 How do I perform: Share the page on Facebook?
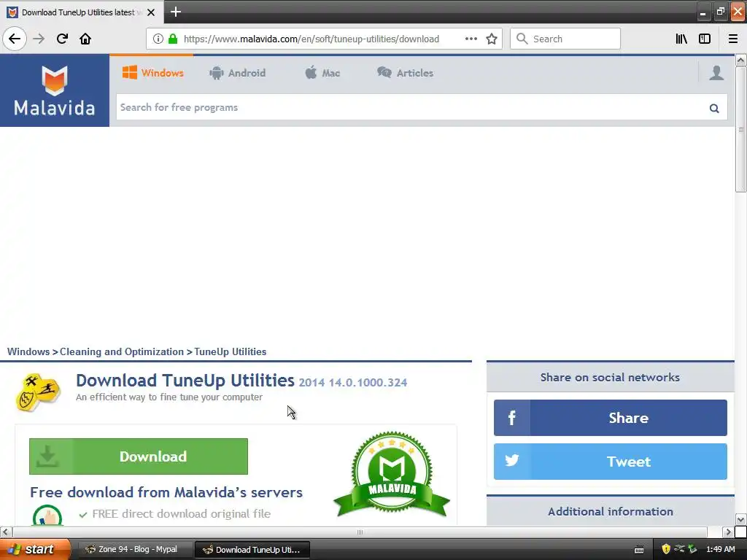point(611,418)
